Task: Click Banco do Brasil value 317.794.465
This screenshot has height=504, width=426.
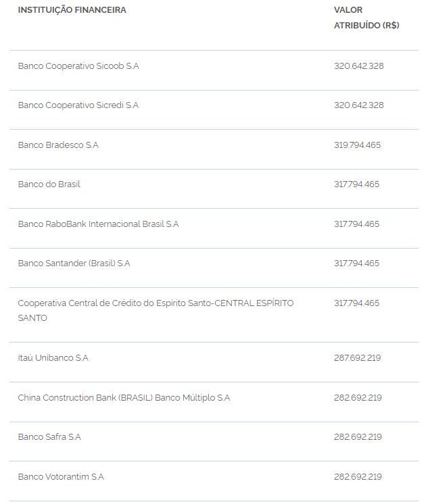Action: (356, 184)
